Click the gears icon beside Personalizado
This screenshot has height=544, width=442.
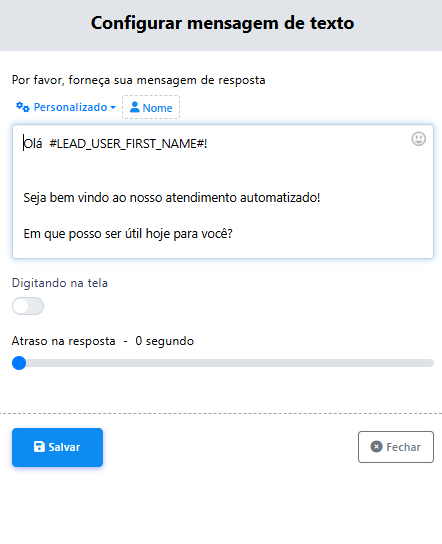click(23, 107)
